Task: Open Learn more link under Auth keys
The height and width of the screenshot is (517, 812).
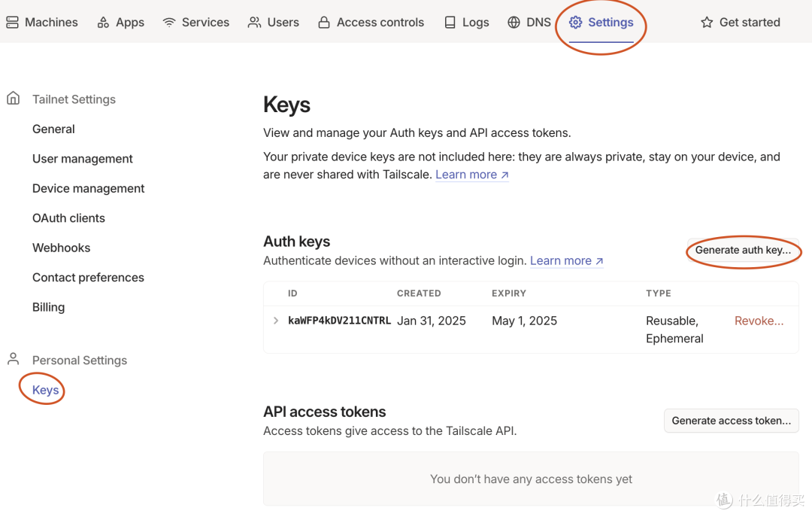Action: 567,261
